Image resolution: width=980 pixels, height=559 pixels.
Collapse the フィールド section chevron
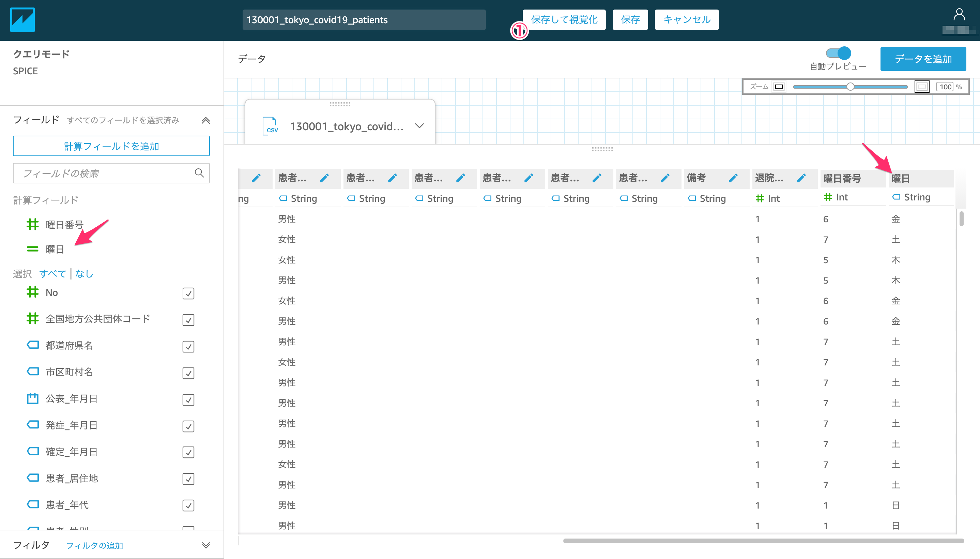pyautogui.click(x=206, y=121)
